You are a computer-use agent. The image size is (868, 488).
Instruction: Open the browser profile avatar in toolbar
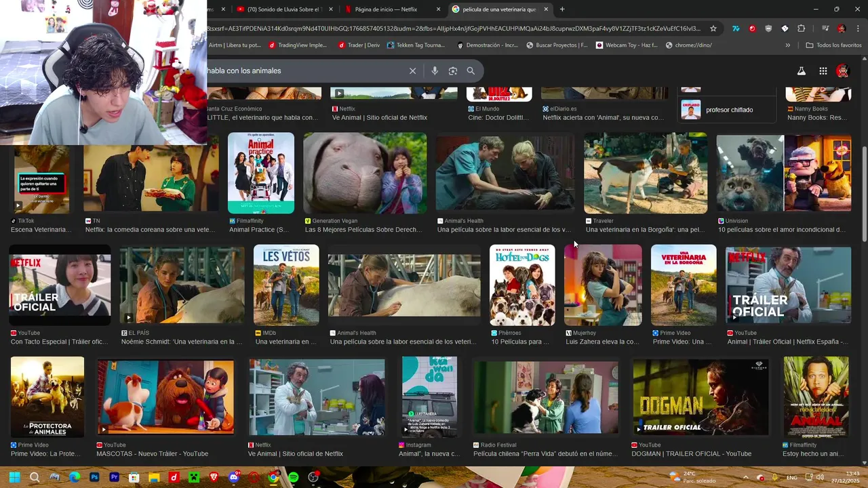click(x=842, y=28)
